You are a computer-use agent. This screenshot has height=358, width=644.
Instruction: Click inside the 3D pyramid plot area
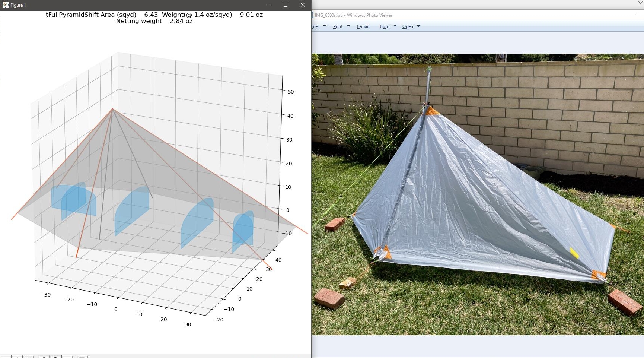point(149,186)
